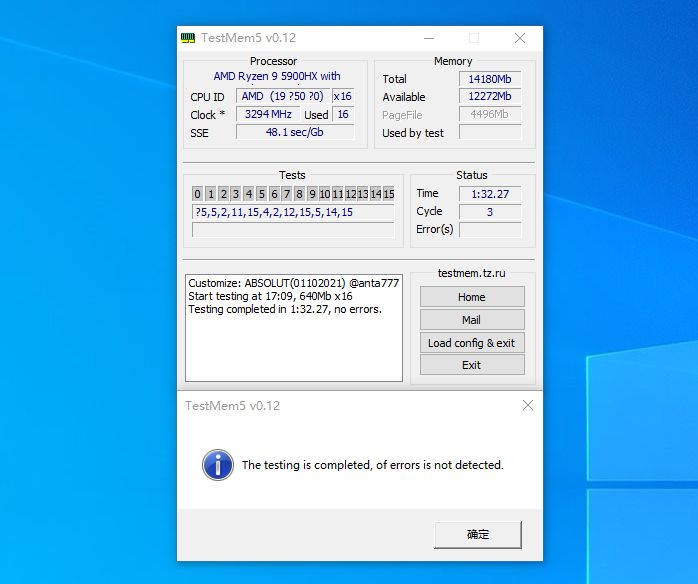Select test number 13 box

[x=363, y=194]
